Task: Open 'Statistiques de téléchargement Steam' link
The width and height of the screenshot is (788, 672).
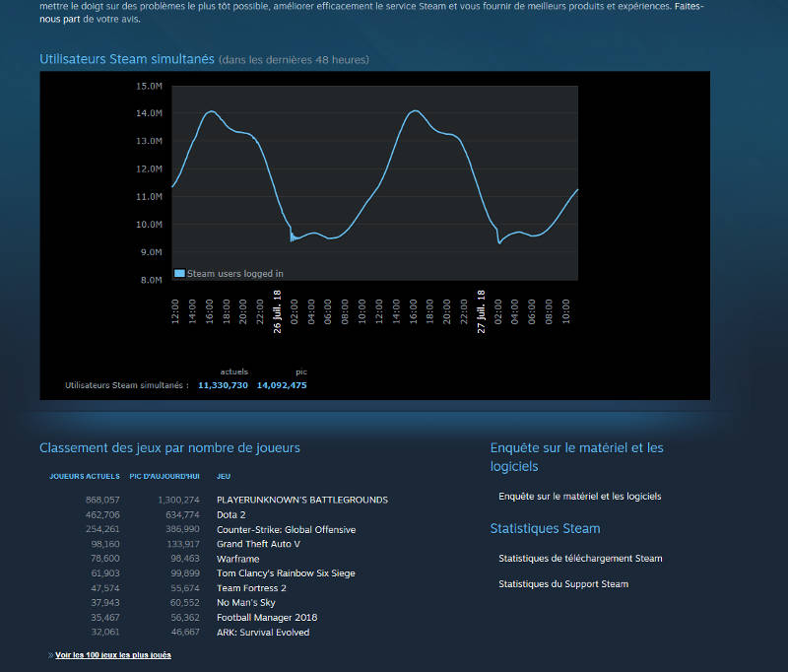Action: point(580,559)
